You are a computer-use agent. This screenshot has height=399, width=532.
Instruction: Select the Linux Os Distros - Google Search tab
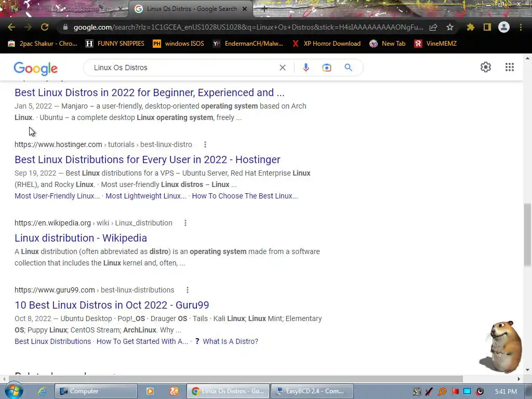tap(192, 9)
